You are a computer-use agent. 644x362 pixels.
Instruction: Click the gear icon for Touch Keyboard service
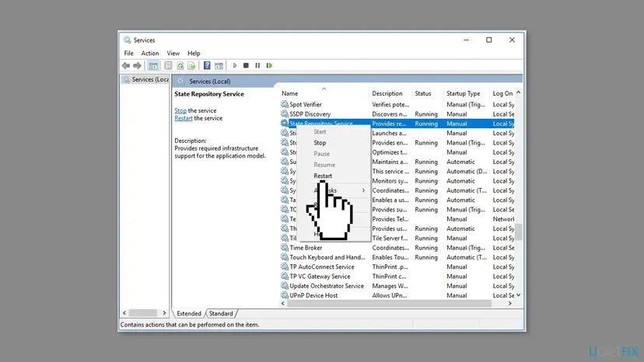284,257
